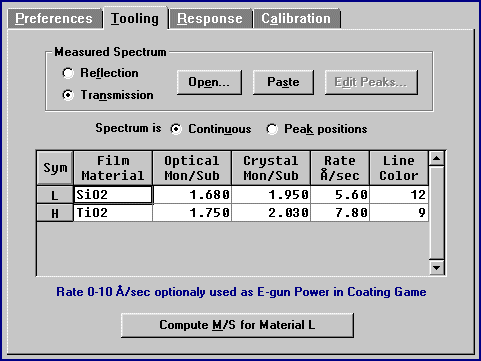Click Compute M/S for Material L
This screenshot has width=481, height=361.
coord(237,325)
